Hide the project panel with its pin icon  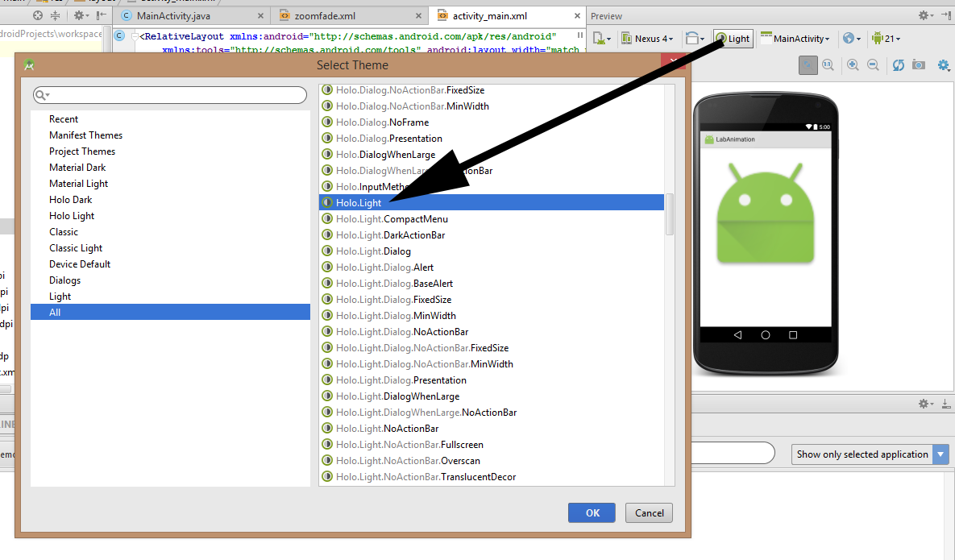click(x=101, y=16)
